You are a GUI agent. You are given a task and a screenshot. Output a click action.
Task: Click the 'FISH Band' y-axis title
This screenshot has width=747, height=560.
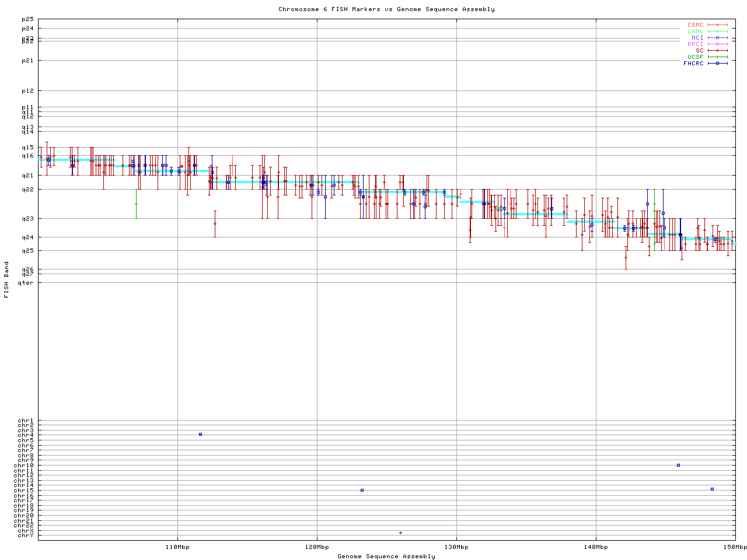(x=6, y=279)
